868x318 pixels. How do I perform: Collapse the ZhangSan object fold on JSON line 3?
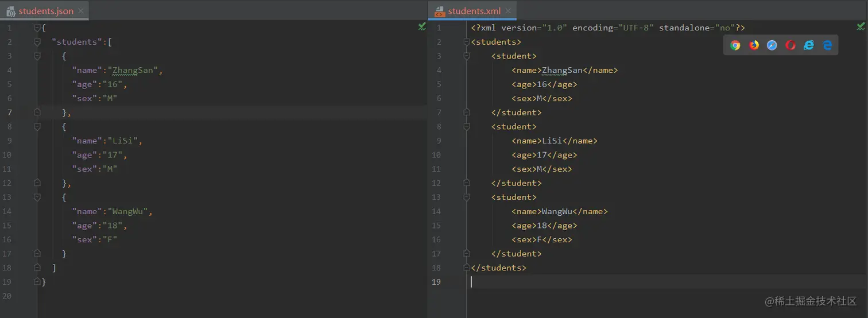pyautogui.click(x=37, y=56)
